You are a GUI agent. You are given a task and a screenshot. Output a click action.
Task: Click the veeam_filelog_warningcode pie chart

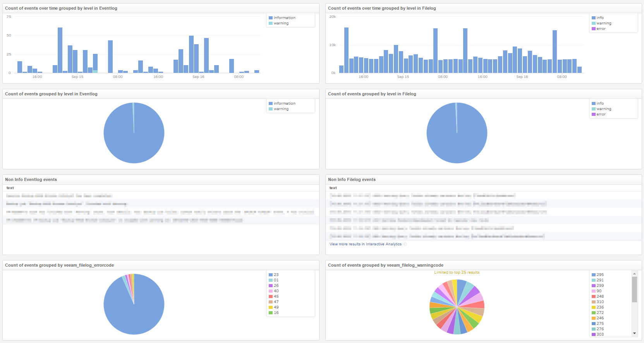pyautogui.click(x=457, y=307)
